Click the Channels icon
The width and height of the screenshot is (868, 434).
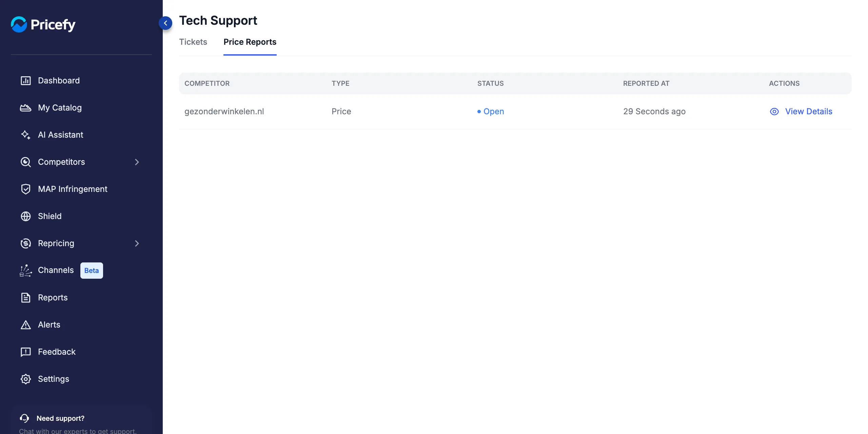click(26, 271)
